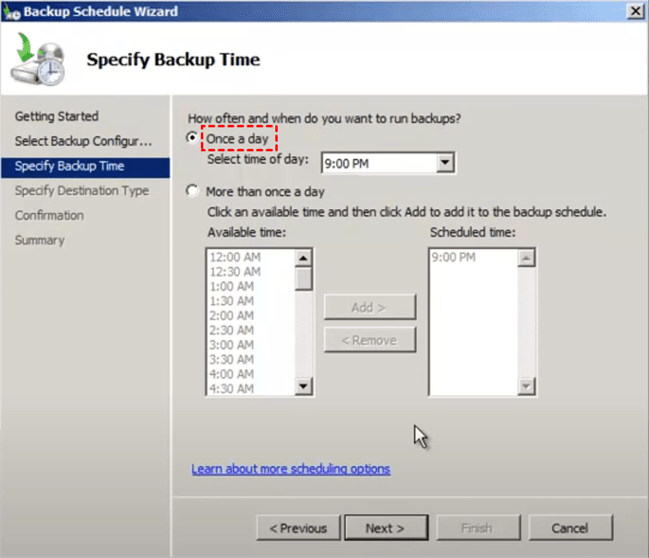Open the time of day dropdown arrow
Image resolution: width=649 pixels, height=558 pixels.
445,163
